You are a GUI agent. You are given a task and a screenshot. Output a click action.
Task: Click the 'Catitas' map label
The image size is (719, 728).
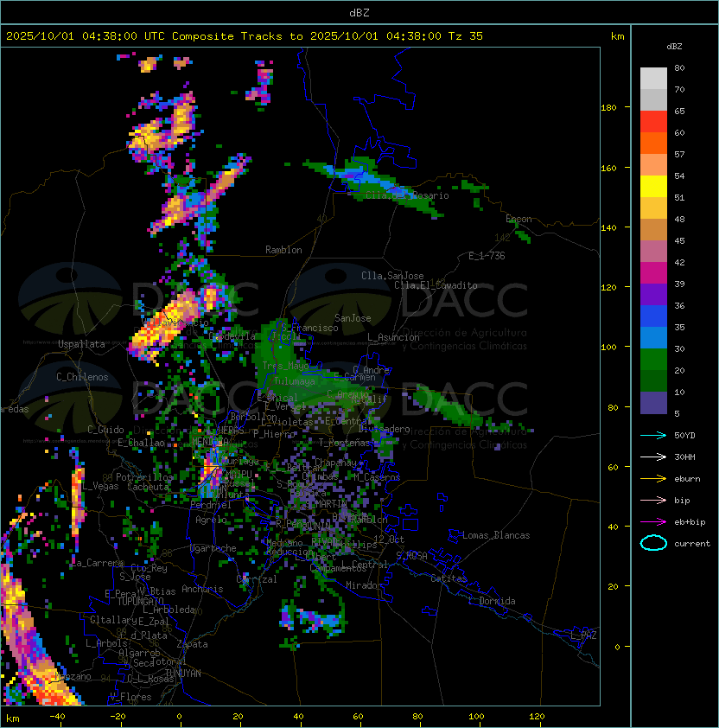tap(449, 578)
